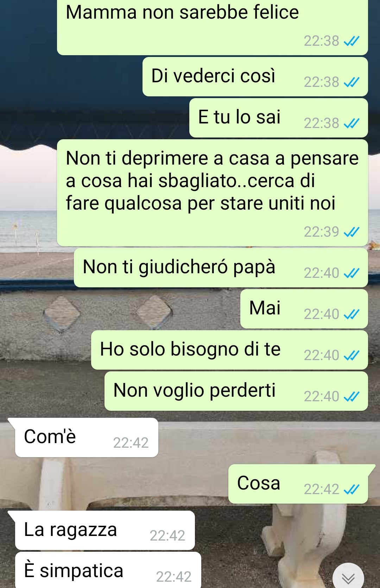This screenshot has height=588, width=380.
Task: Click read ticks on 'Non voglio perderti'
Action: [351, 397]
